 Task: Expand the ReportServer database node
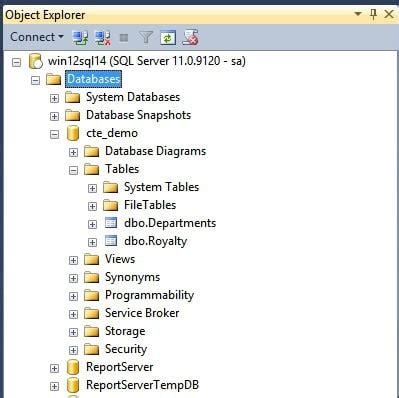click(x=54, y=368)
